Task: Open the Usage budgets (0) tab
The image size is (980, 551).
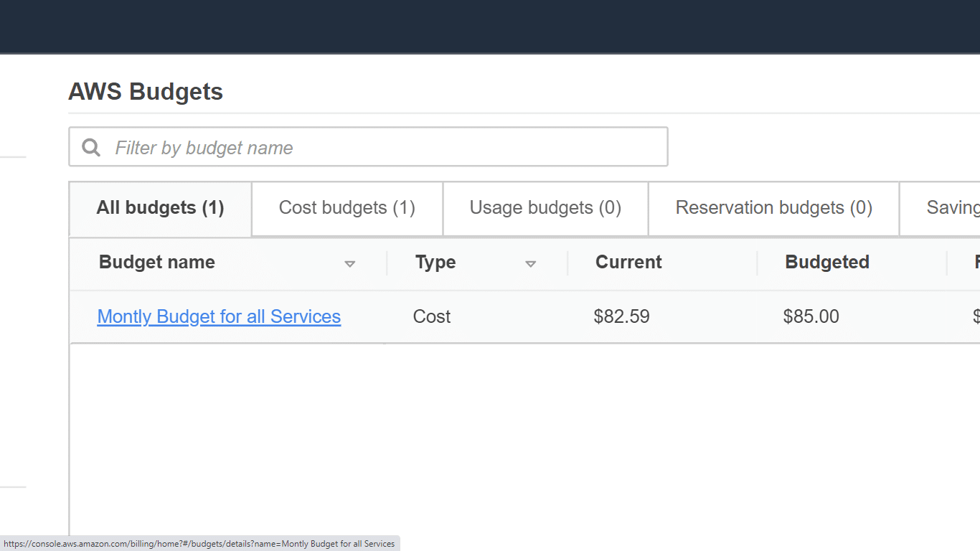Action: [545, 208]
